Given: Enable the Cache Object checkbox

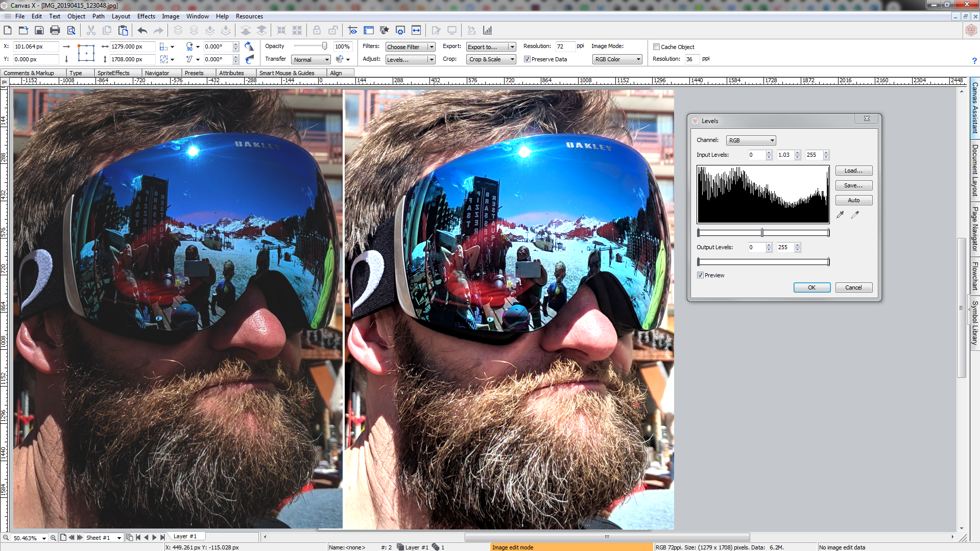Looking at the screenshot, I should [657, 47].
